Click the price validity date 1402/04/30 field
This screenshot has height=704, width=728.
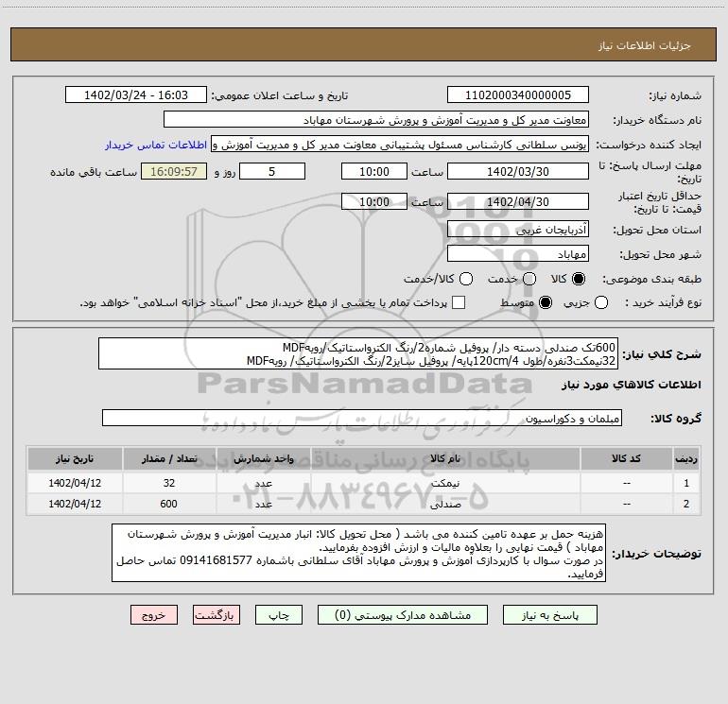518,201
